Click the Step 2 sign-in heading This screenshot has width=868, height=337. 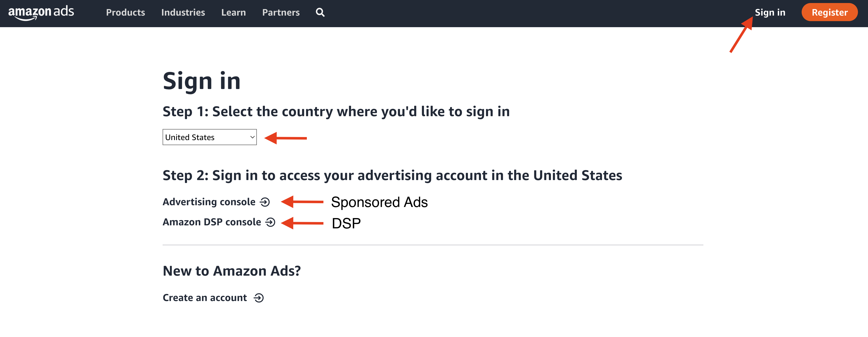click(392, 175)
